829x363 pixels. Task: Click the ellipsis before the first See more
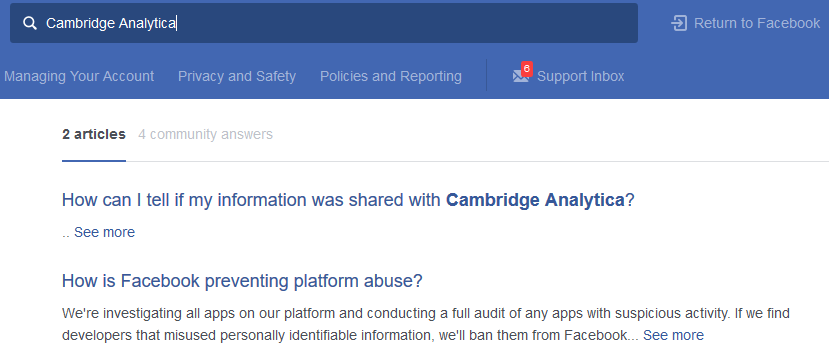pos(66,234)
